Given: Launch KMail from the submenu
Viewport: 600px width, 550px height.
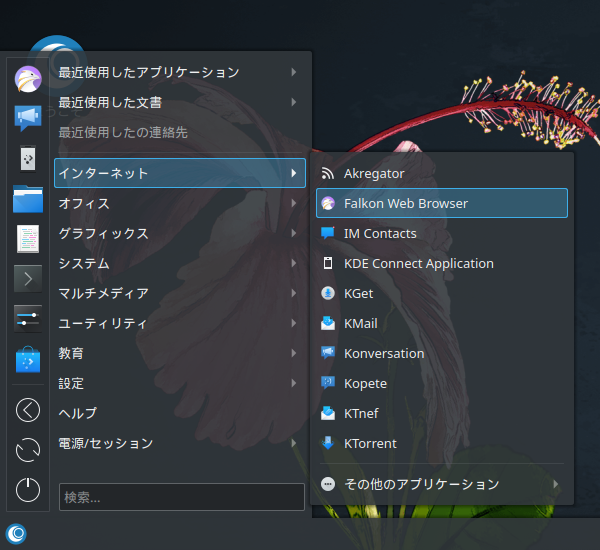Looking at the screenshot, I should point(442,323).
